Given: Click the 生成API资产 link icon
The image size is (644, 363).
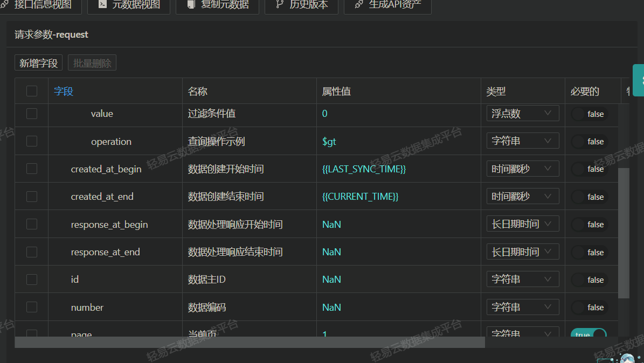Looking at the screenshot, I should [x=359, y=4].
